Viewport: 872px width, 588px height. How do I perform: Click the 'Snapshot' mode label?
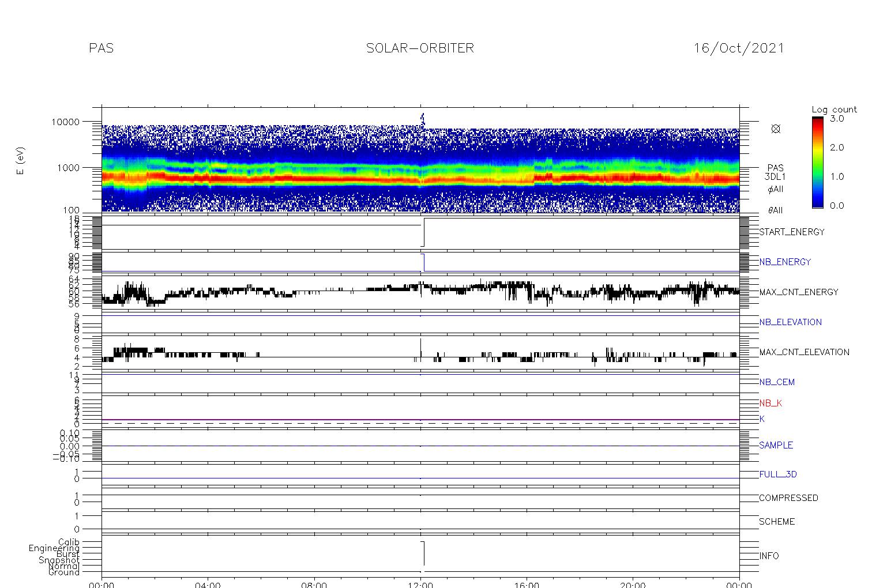pos(59,560)
